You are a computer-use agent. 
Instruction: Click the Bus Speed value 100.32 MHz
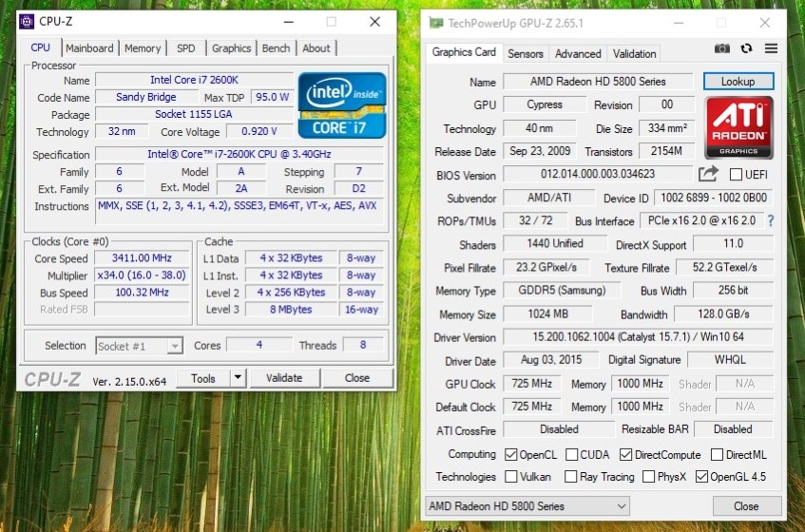pyautogui.click(x=142, y=293)
